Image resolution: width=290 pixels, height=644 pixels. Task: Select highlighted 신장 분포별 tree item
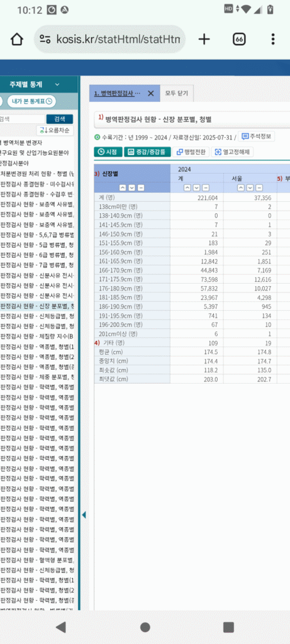(x=37, y=306)
